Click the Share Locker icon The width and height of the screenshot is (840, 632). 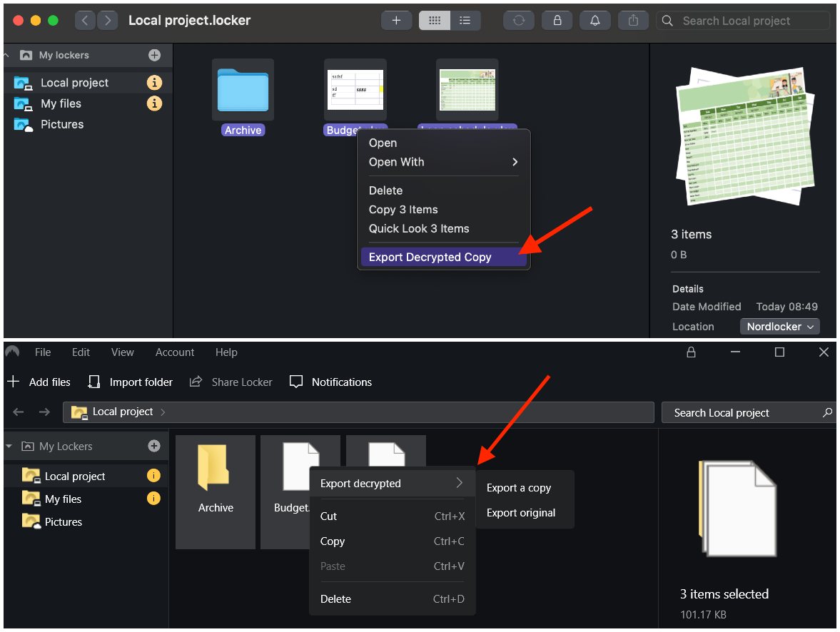pos(196,382)
